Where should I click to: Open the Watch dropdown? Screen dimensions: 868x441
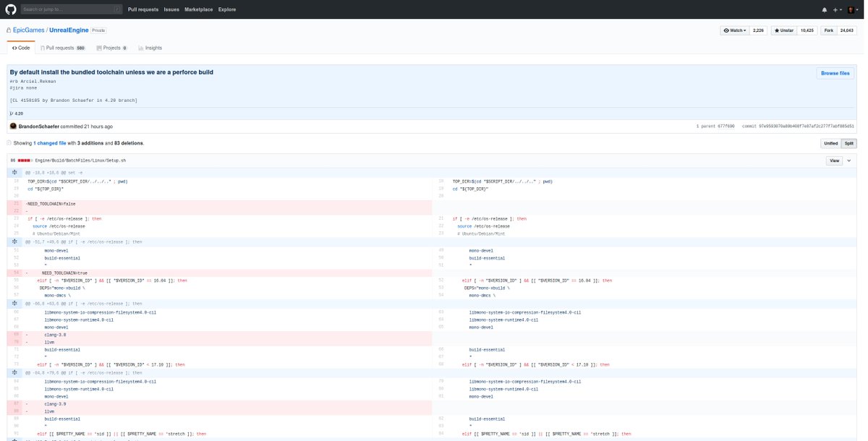click(x=735, y=30)
